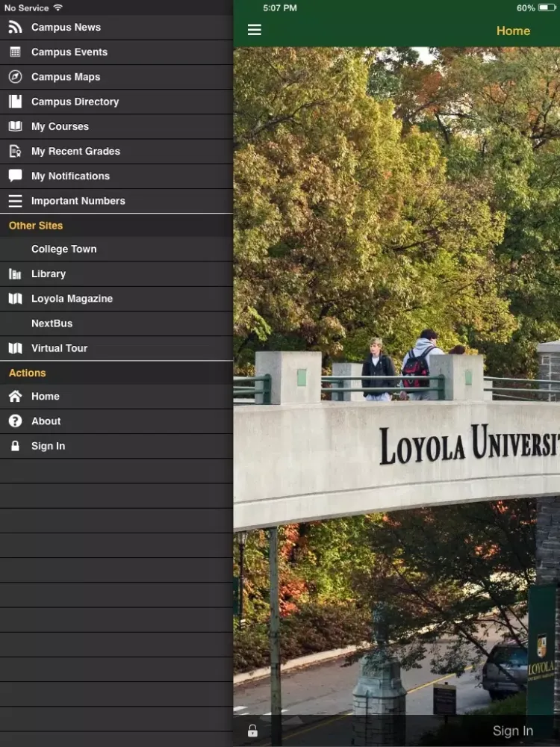Tap the Loyola University bridge photo
This screenshot has height=747, width=560.
pos(396,381)
